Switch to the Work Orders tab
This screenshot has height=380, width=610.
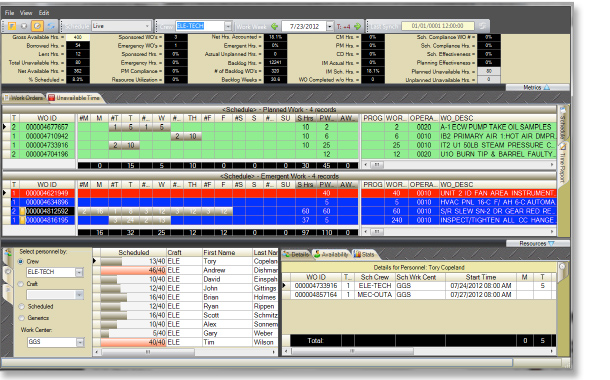[24, 98]
